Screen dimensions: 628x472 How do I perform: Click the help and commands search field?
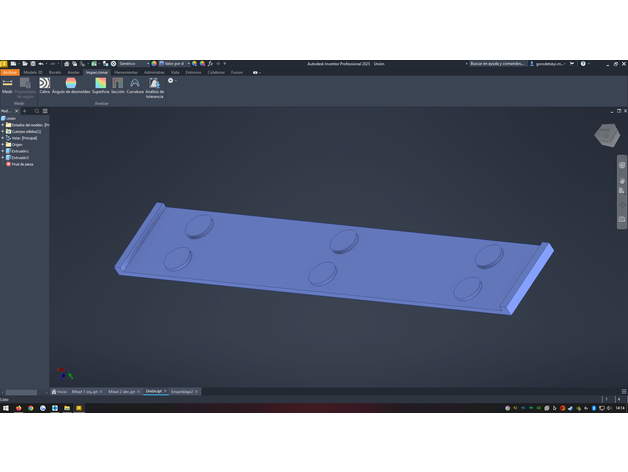pyautogui.click(x=495, y=63)
